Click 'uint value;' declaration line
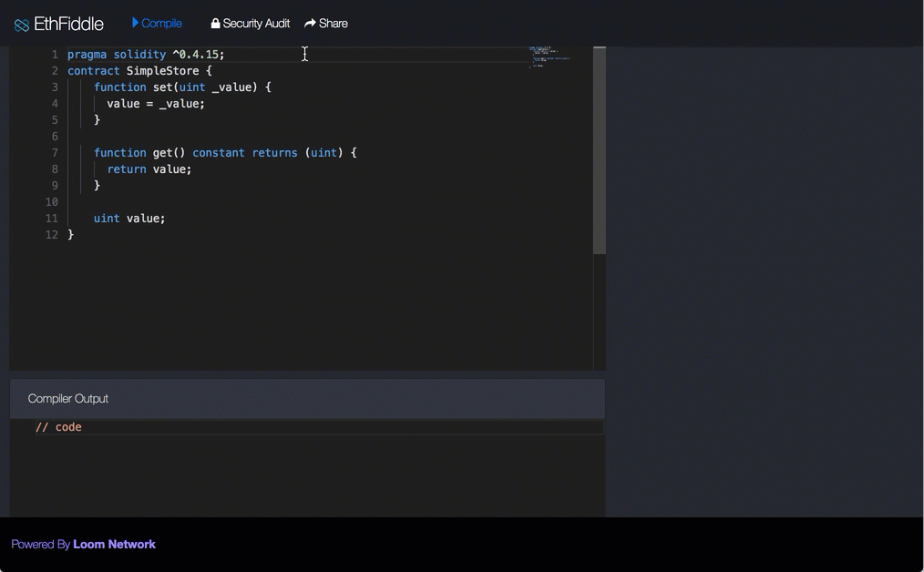The image size is (924, 572). tap(129, 219)
